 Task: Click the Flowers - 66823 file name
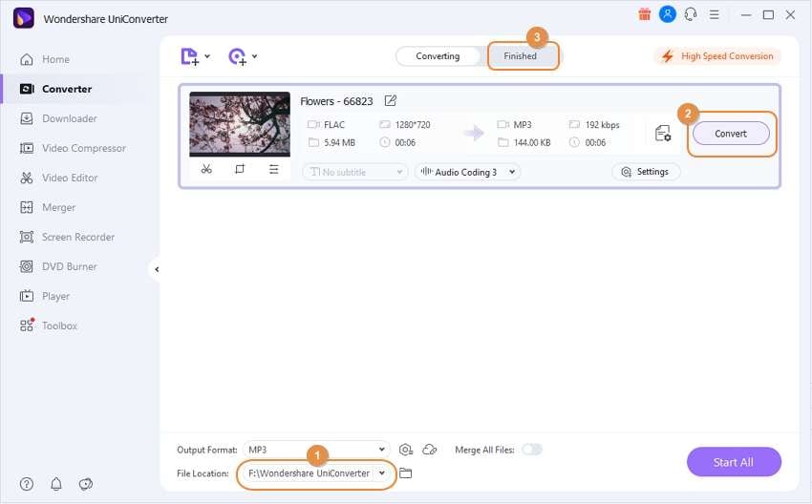pos(336,101)
